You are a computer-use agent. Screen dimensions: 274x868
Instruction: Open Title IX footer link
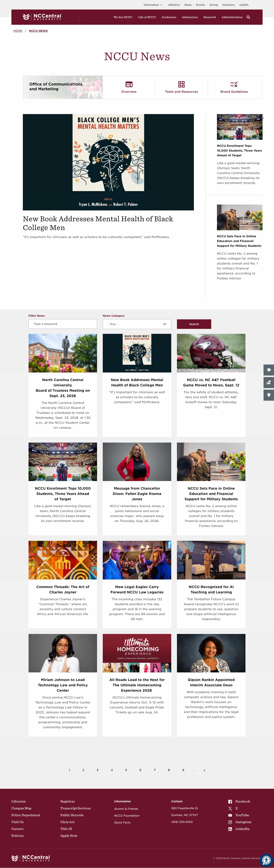[66, 829]
